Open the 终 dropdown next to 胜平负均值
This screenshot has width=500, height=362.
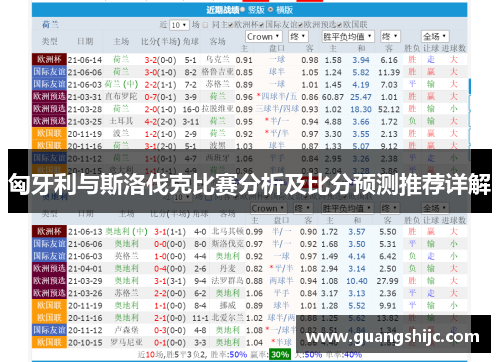point(390,36)
